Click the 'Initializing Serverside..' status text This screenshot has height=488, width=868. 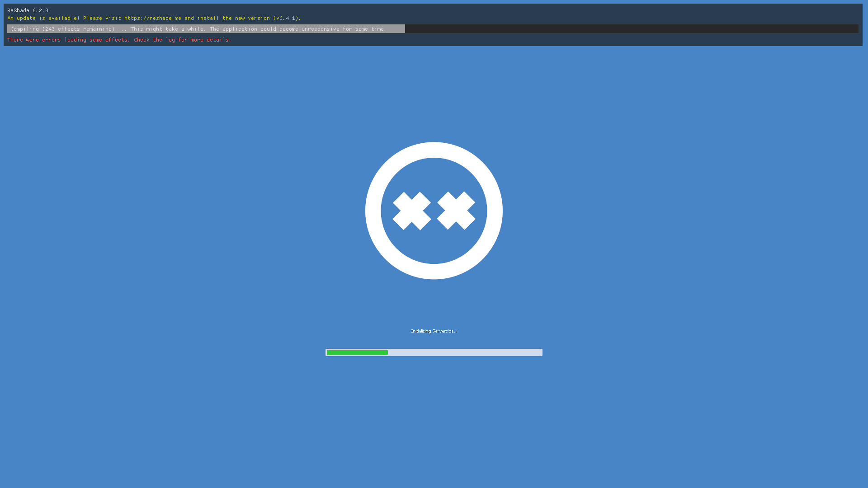[434, 331]
